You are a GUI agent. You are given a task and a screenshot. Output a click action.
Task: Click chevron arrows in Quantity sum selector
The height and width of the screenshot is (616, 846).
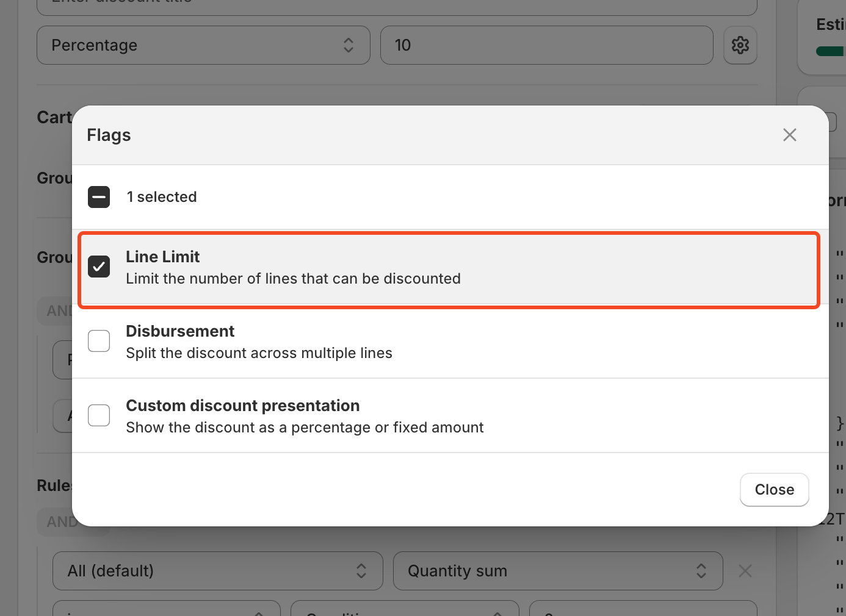coord(701,571)
